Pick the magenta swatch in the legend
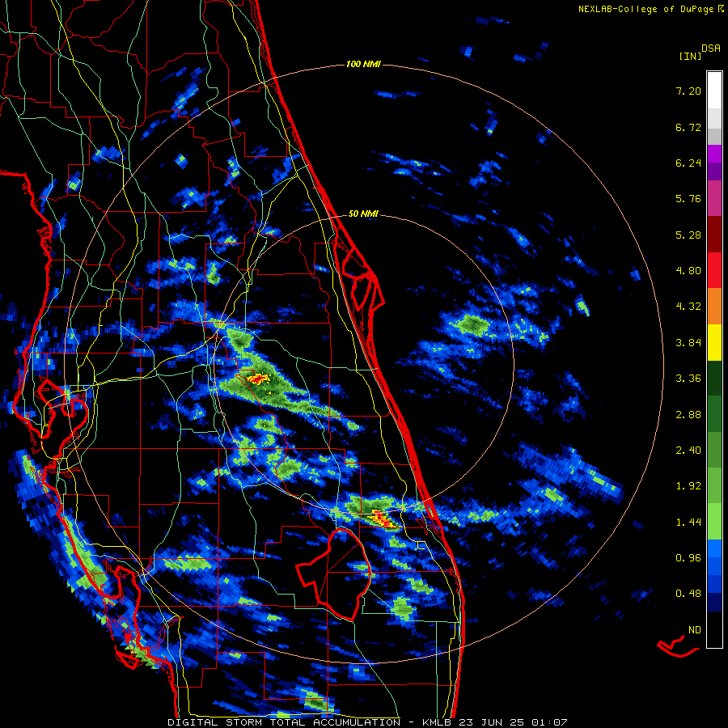728x728 pixels. click(x=714, y=154)
